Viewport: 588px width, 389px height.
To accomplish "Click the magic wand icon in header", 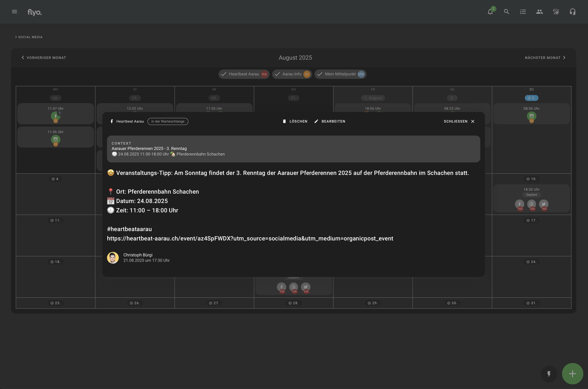I will [x=556, y=12].
